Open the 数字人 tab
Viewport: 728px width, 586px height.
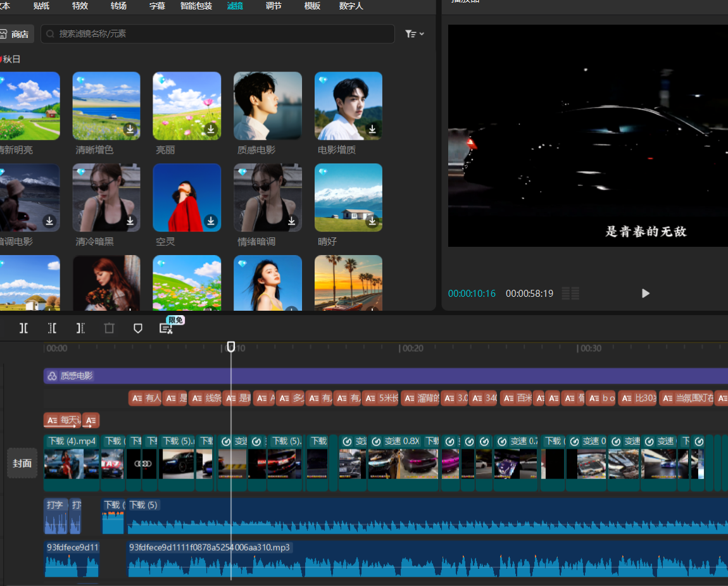tap(351, 6)
